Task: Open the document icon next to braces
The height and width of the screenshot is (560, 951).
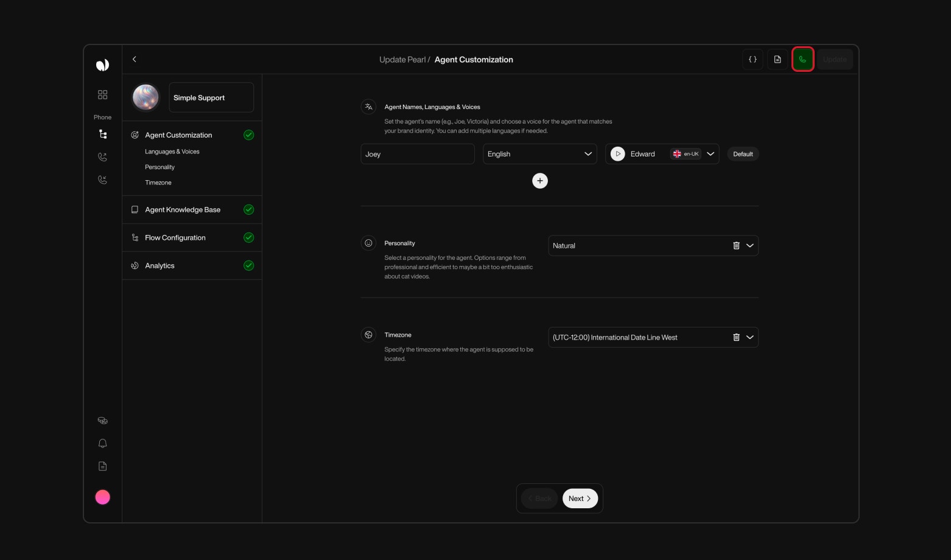Action: (x=777, y=59)
